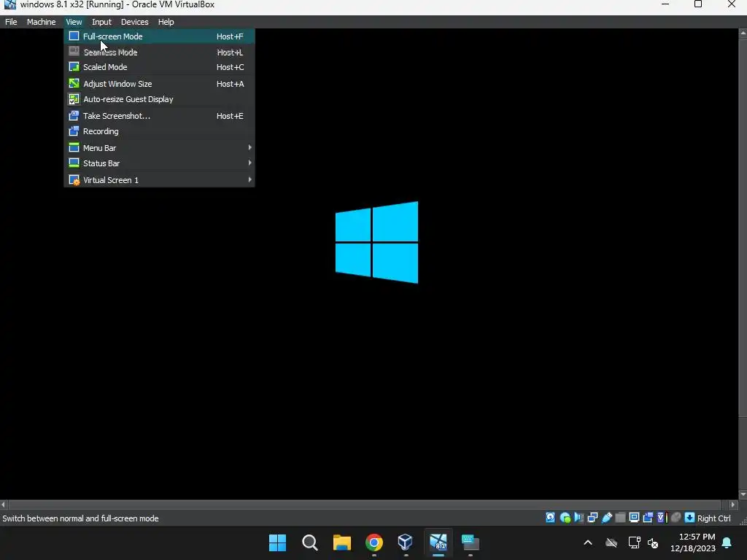Click the virtualization features V indicator
Viewport: 747px width, 560px height.
662,518
